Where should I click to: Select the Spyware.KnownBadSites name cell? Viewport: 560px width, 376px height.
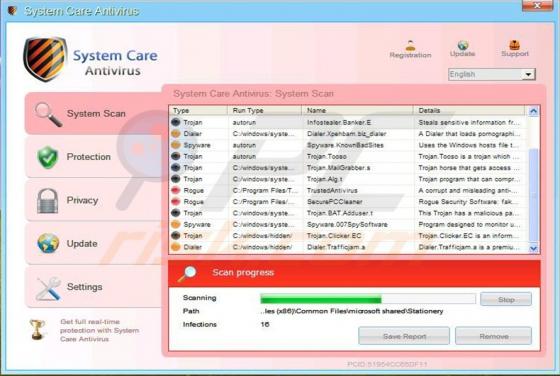pyautogui.click(x=345, y=145)
